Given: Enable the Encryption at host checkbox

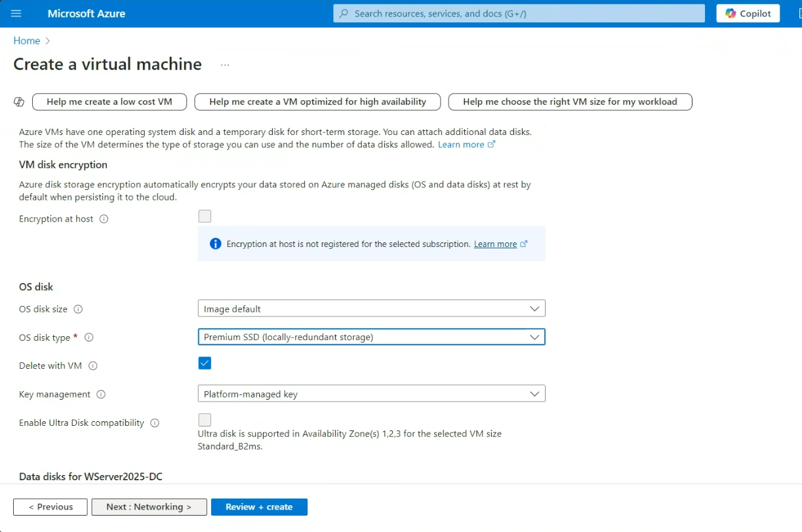Looking at the screenshot, I should click(x=205, y=216).
